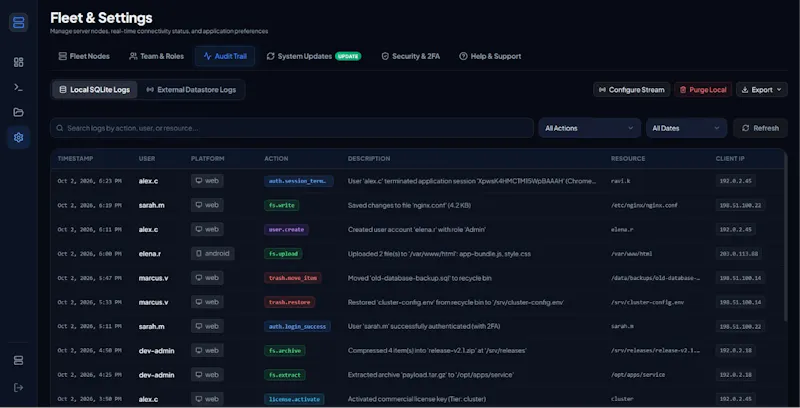The width and height of the screenshot is (800, 408).
Task: Click the fs.upload action tag
Action: tap(283, 253)
